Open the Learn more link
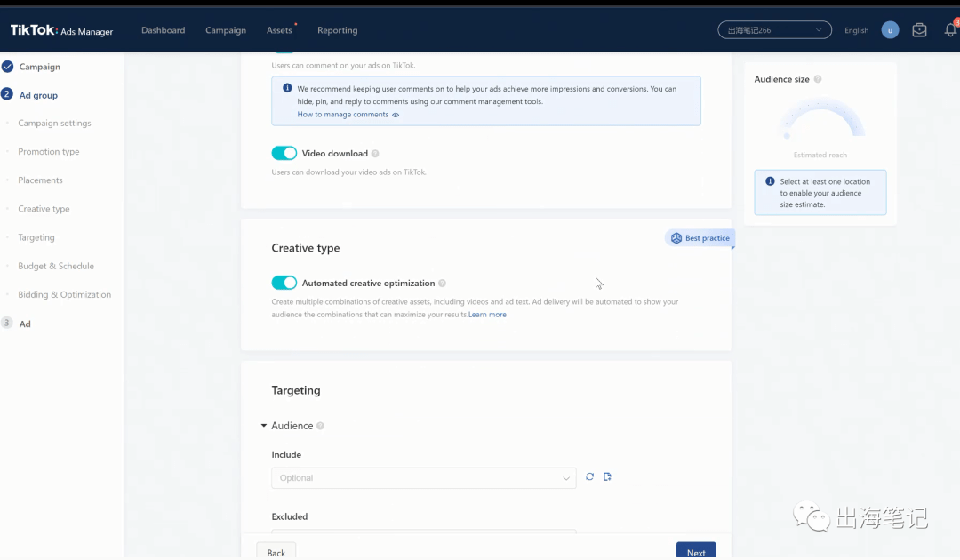The image size is (960, 560). [x=487, y=315]
